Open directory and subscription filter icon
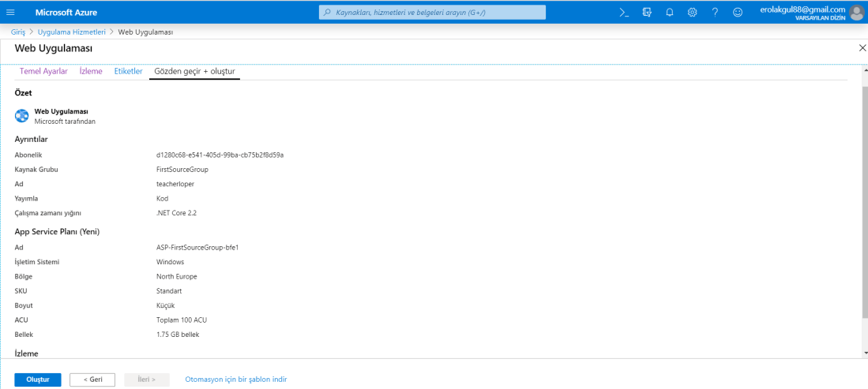 coord(647,12)
